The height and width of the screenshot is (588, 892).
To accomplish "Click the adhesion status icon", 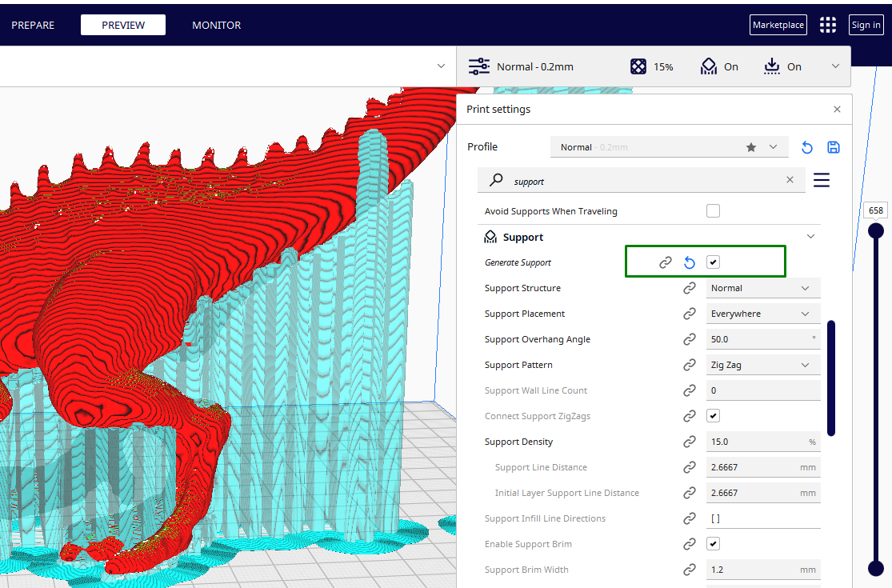I will point(773,66).
